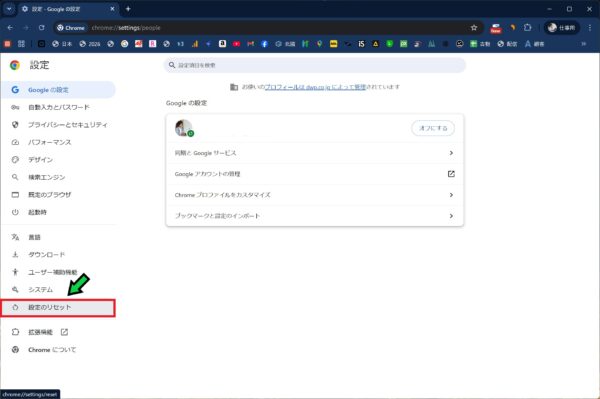Screen dimensions: 600x399
Task: Open the 日本 bookmark
Action: coord(62,44)
